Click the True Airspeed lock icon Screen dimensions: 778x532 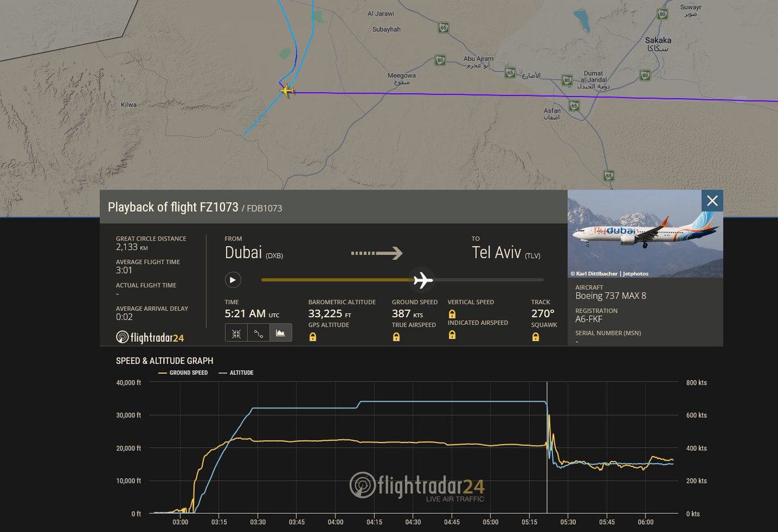click(396, 337)
